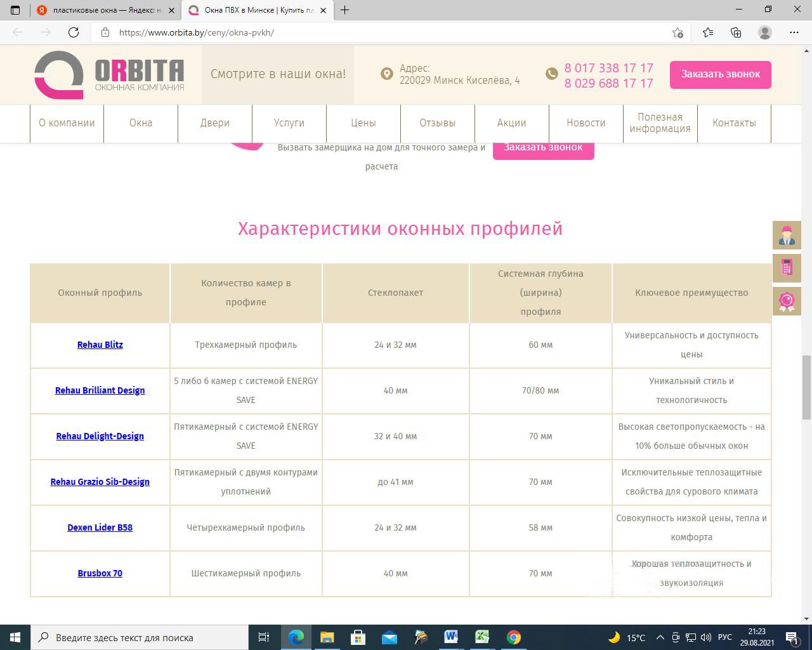The image size is (812, 650).
Task: Open the Цены navigation menu item
Action: click(x=363, y=123)
